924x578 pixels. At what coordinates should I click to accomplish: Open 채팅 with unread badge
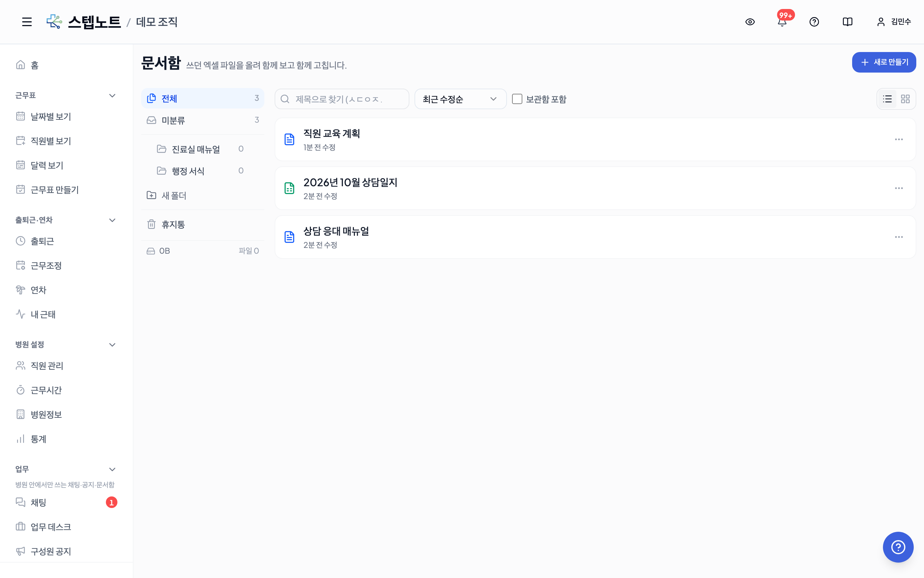(x=66, y=502)
